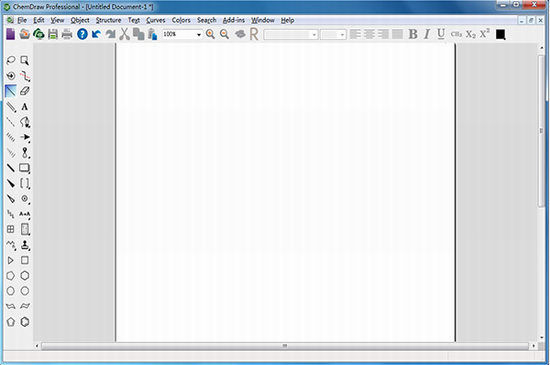The width and height of the screenshot is (550, 365).
Task: Open the font name dropdown
Action: click(x=314, y=34)
